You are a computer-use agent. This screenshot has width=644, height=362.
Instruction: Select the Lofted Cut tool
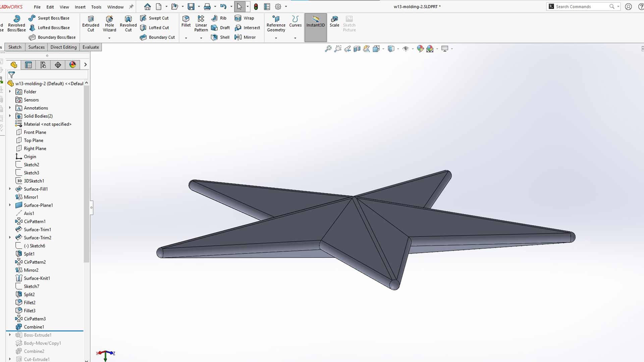click(154, 28)
